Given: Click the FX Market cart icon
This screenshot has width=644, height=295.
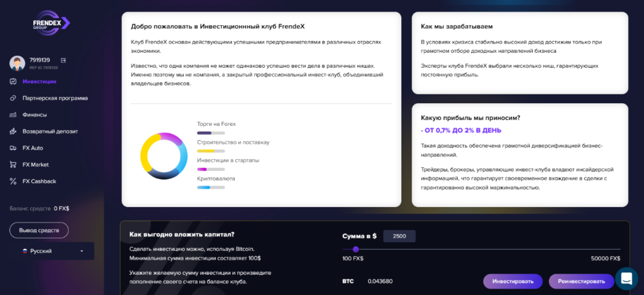Looking at the screenshot, I should point(13,164).
